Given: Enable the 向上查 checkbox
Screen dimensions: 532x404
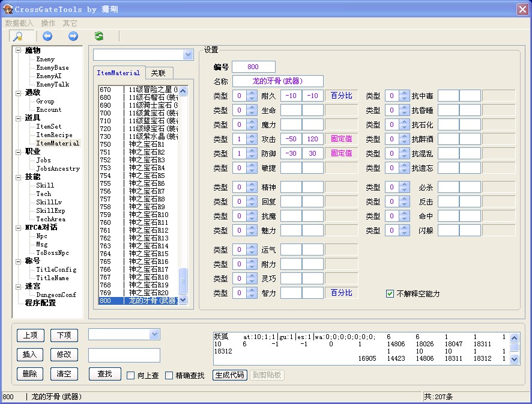Looking at the screenshot, I should coord(131,376).
